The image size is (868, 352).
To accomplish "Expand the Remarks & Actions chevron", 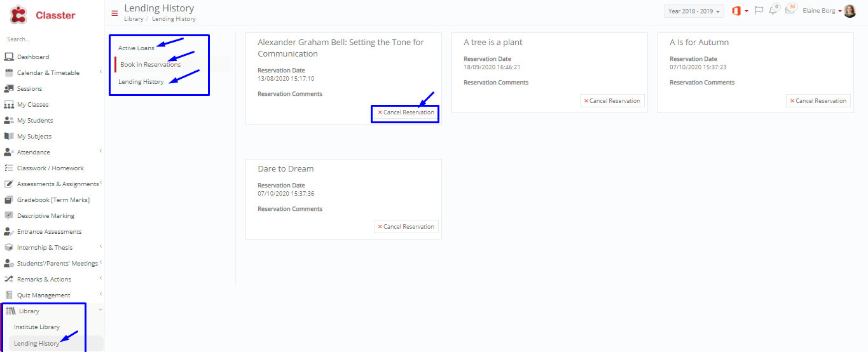I will point(100,278).
